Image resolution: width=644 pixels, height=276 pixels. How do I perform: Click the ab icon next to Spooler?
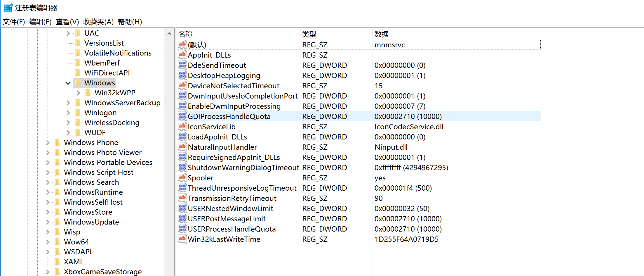[x=182, y=178]
